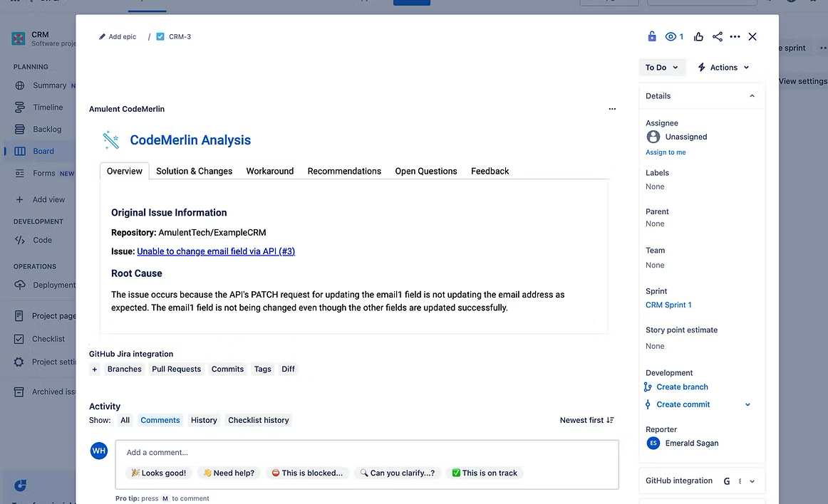Click the Diff button

coord(289,369)
